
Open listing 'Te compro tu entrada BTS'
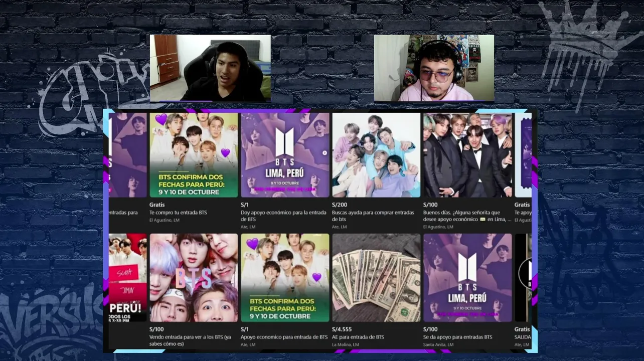coord(178,213)
